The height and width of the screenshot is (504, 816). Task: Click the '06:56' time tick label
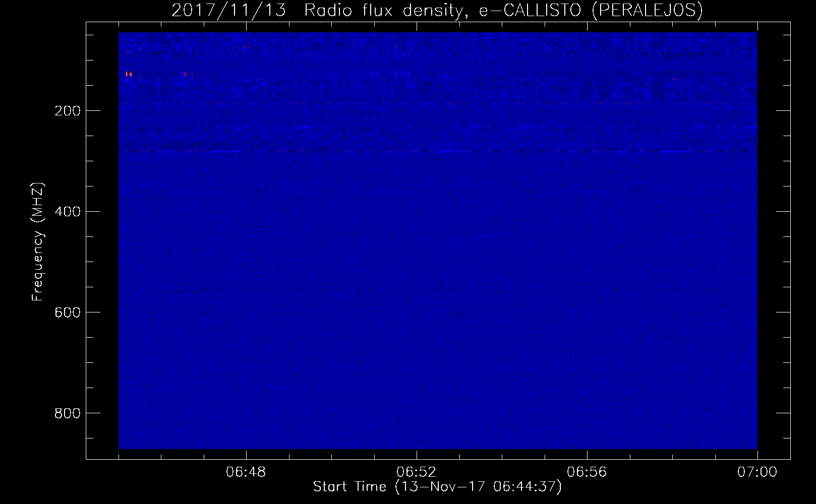tap(587, 472)
